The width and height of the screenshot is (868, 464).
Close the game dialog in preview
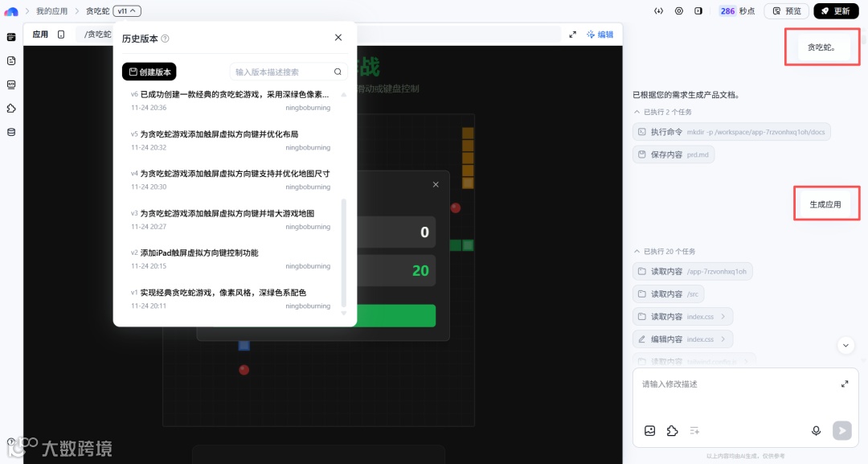click(436, 184)
